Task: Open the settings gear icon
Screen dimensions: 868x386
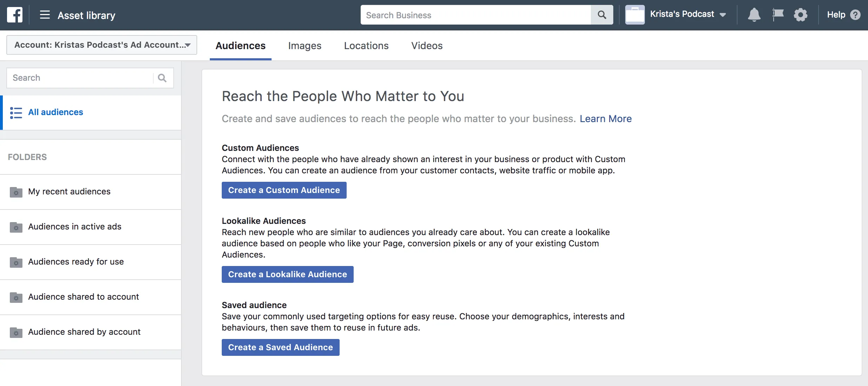Action: [x=801, y=15]
